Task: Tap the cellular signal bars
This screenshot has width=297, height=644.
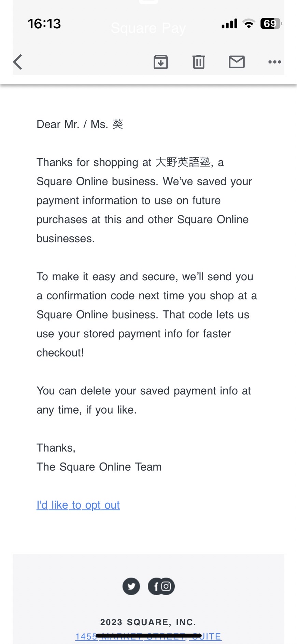Action: click(x=229, y=24)
